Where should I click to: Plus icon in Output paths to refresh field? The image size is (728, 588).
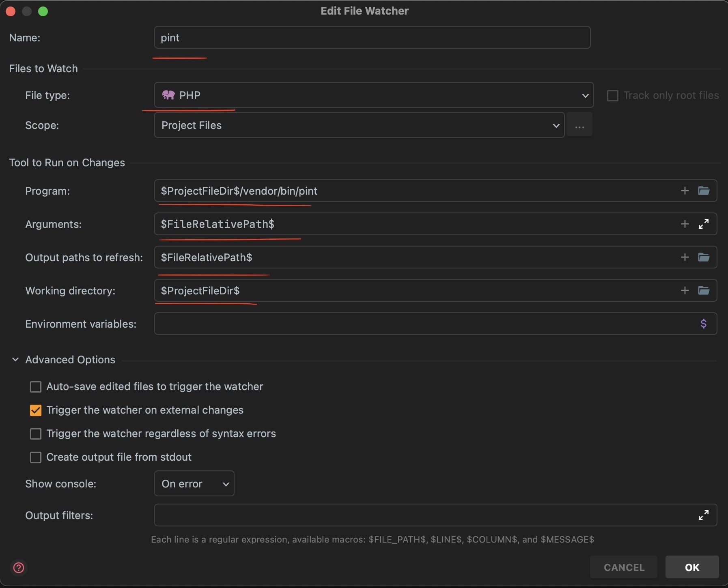685,257
